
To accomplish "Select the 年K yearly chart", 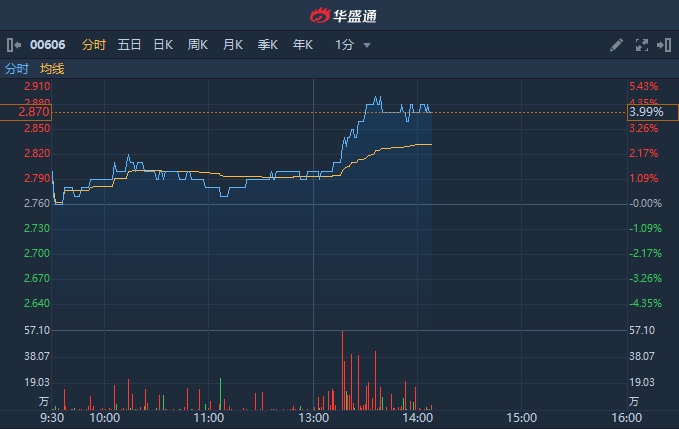I will [303, 45].
